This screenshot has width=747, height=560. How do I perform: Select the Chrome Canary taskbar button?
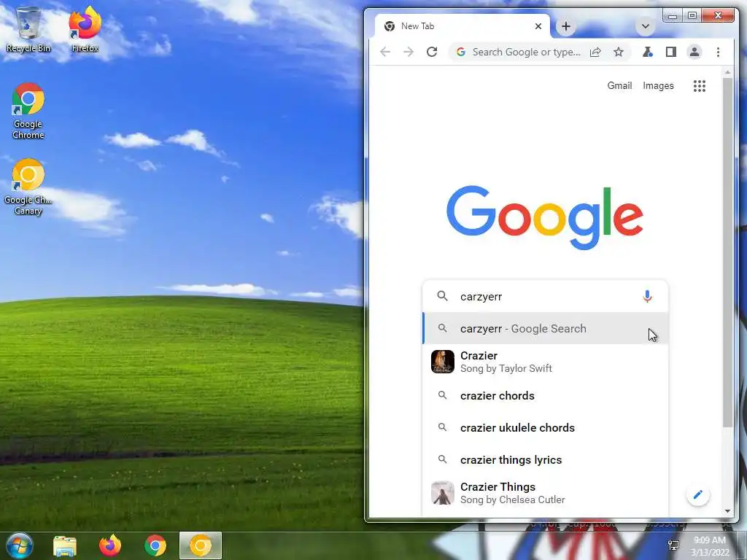coord(201,545)
